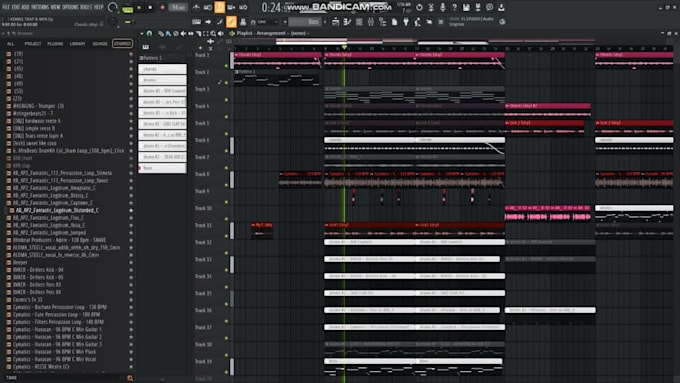Click the render export icon

pos(477,7)
